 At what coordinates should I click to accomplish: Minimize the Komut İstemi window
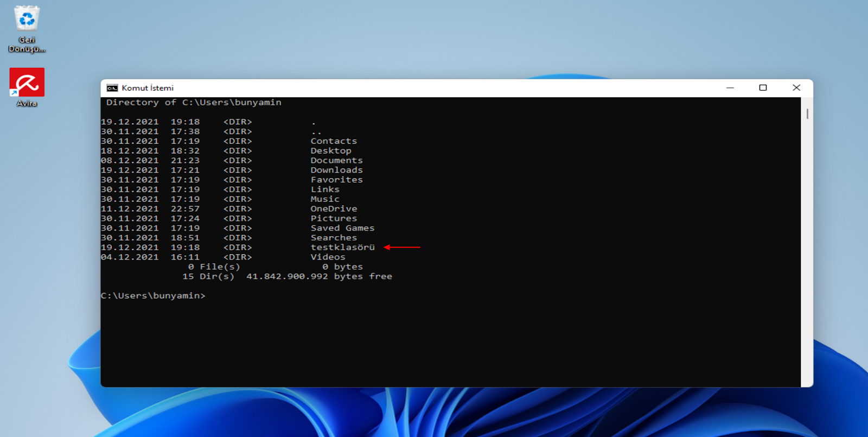[x=730, y=88]
